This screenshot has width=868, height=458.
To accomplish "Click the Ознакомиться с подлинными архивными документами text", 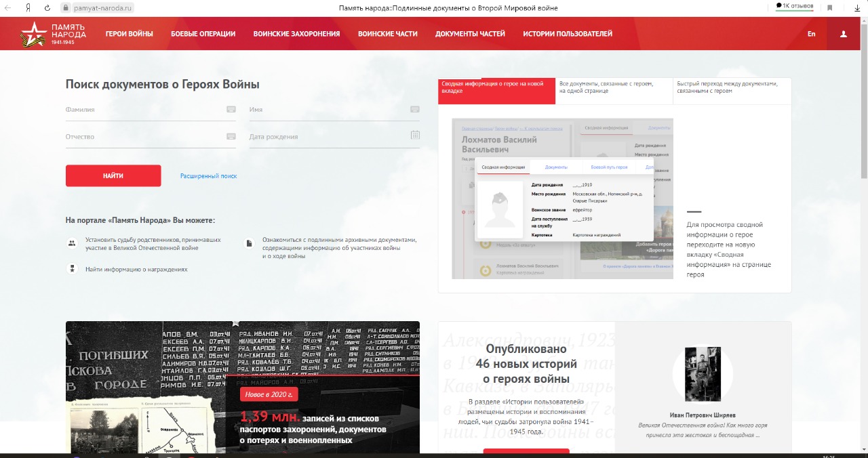I will tap(340, 248).
